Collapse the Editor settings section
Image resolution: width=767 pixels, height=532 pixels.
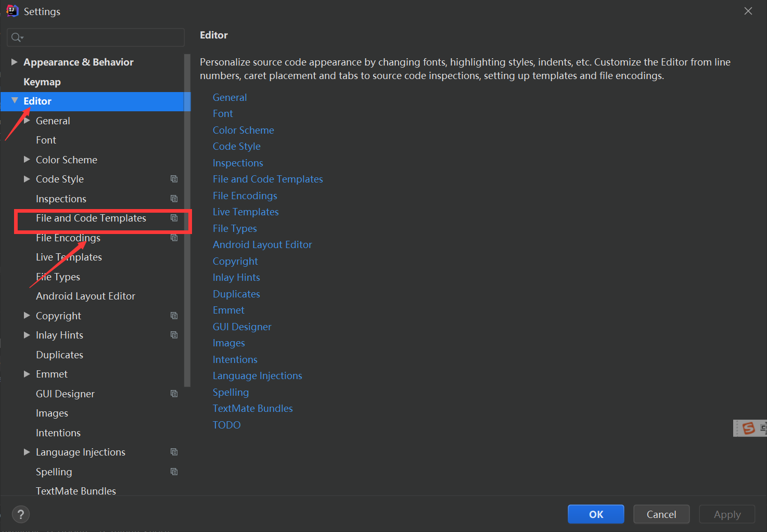(x=15, y=101)
